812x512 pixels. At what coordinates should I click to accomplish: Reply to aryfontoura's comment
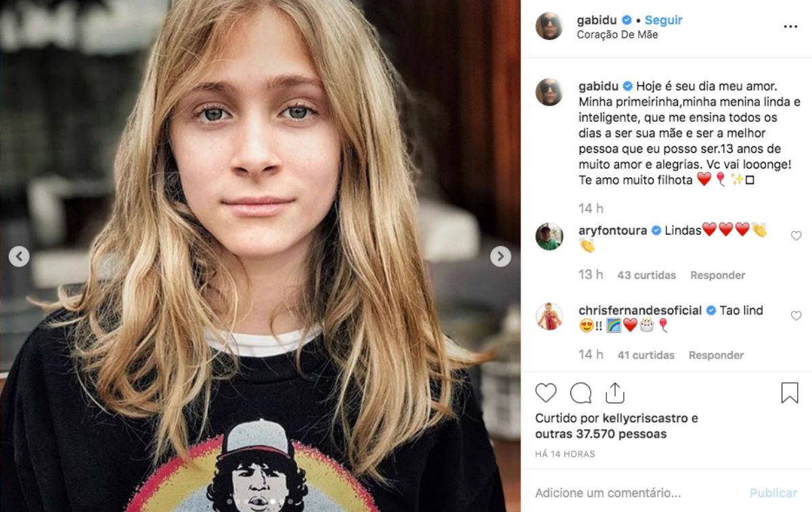click(x=717, y=275)
